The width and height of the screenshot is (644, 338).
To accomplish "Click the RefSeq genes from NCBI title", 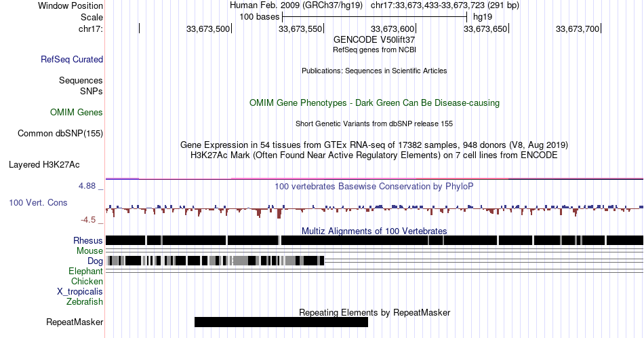I will 374,50.
